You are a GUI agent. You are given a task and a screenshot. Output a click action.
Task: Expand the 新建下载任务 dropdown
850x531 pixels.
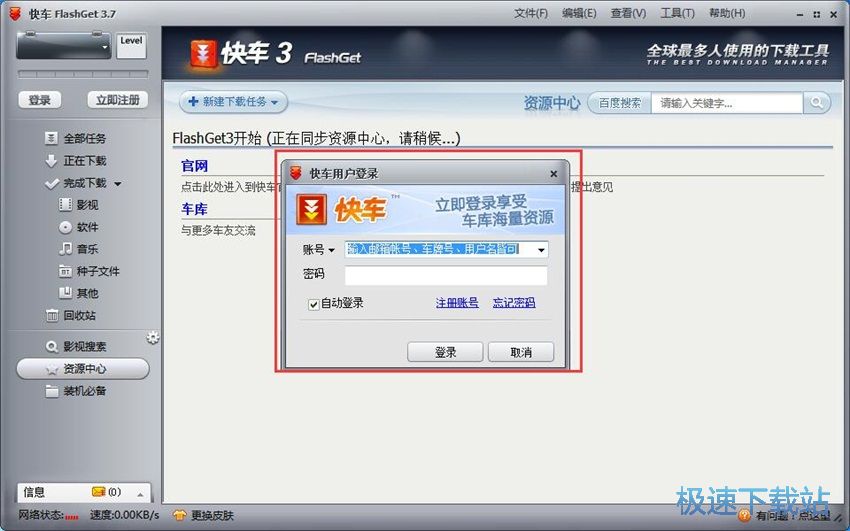click(x=274, y=102)
